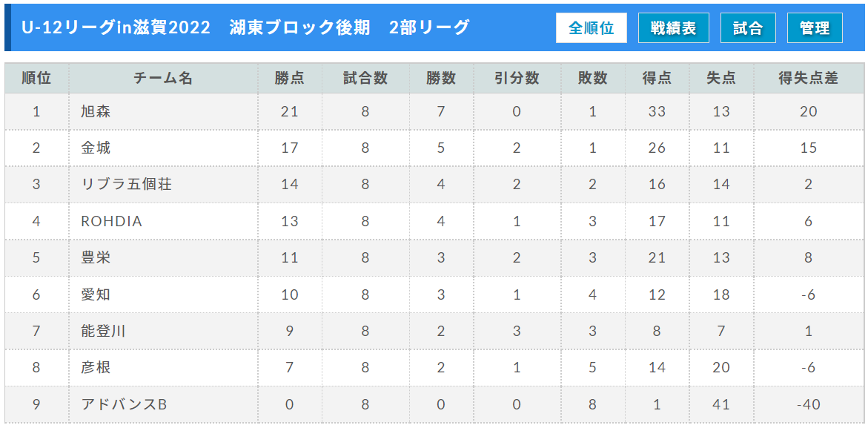
Task: Open the 全順位 standings tab
Action: point(592,27)
